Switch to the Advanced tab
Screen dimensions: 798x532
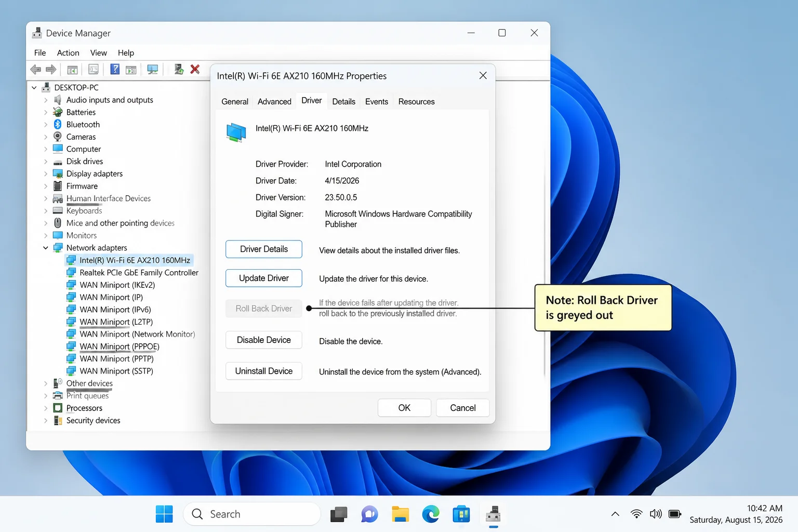(274, 101)
